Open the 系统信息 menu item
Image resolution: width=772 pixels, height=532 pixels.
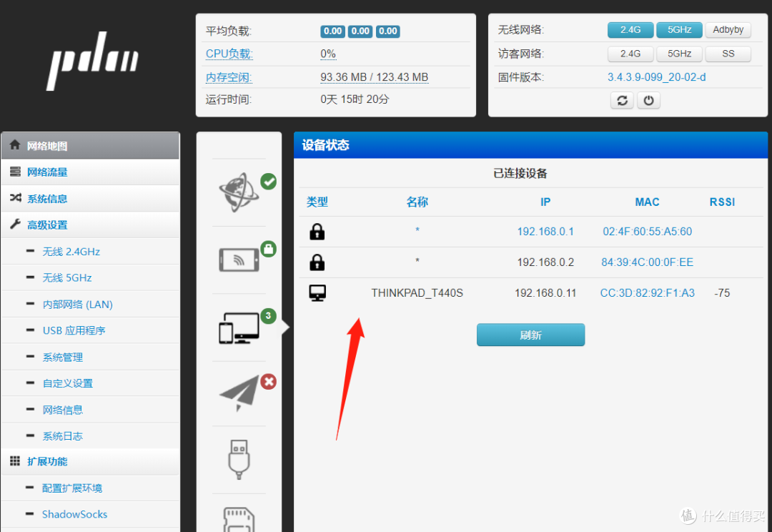(91, 199)
